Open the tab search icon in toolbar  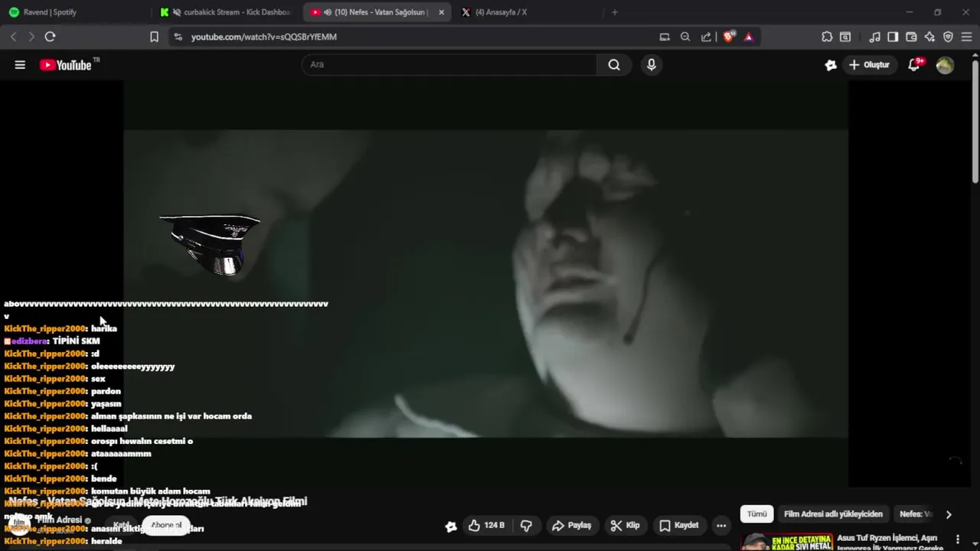[845, 37]
